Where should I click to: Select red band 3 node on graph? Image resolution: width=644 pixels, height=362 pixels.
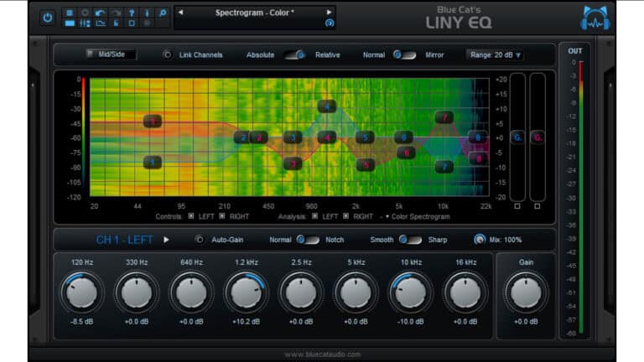(293, 163)
